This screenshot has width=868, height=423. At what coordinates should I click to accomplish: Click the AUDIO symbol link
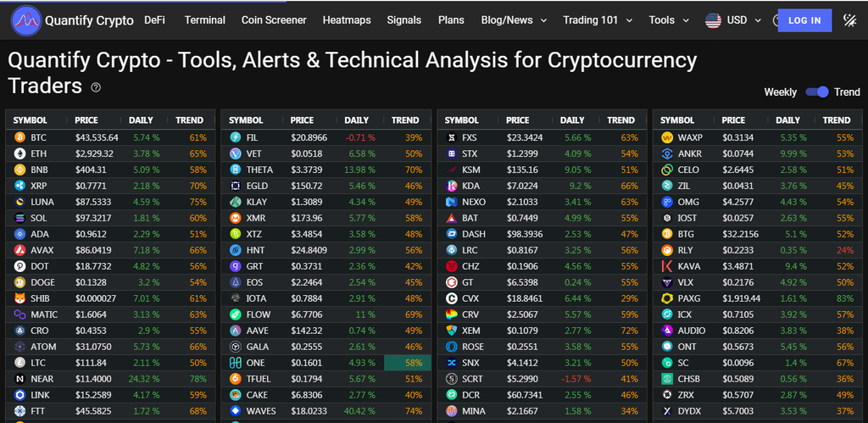692,331
